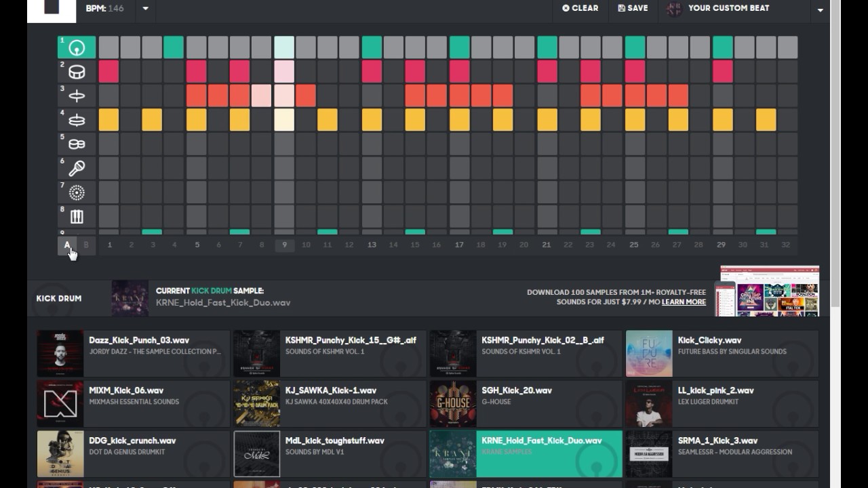Viewport: 868px width, 488px height.
Task: Select highlighted KRNE_Hold_Fast_Kick_Duo.wav card
Action: pyautogui.click(x=526, y=453)
